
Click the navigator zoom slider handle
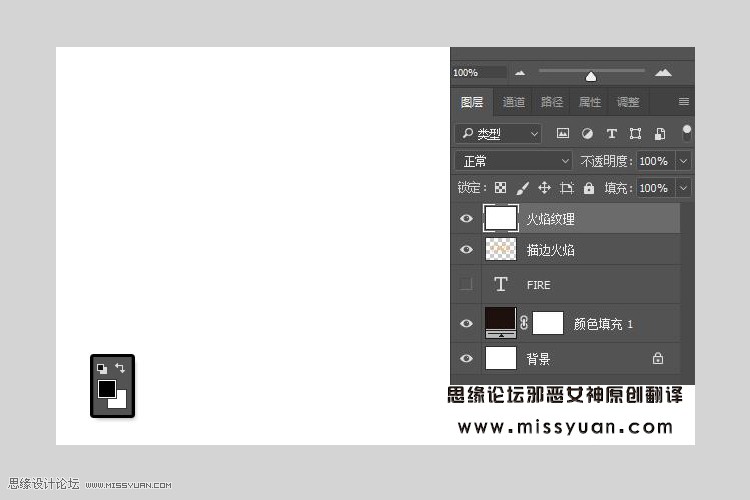tap(591, 77)
